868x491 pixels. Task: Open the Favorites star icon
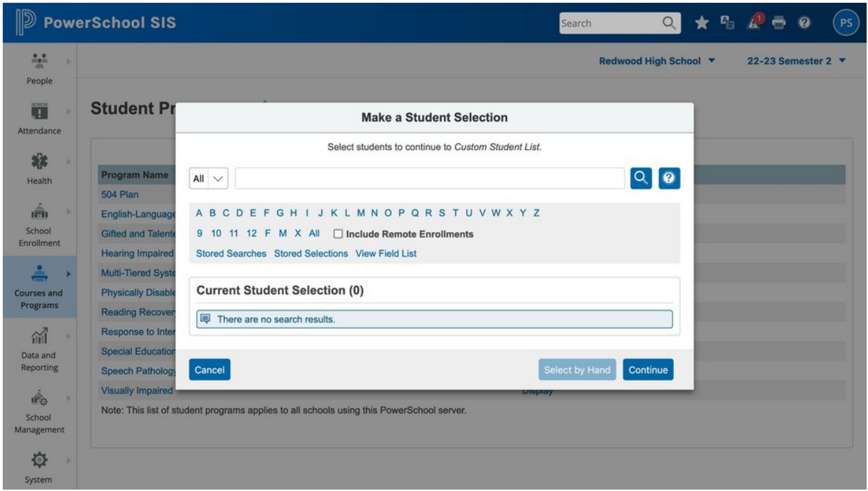coord(700,23)
